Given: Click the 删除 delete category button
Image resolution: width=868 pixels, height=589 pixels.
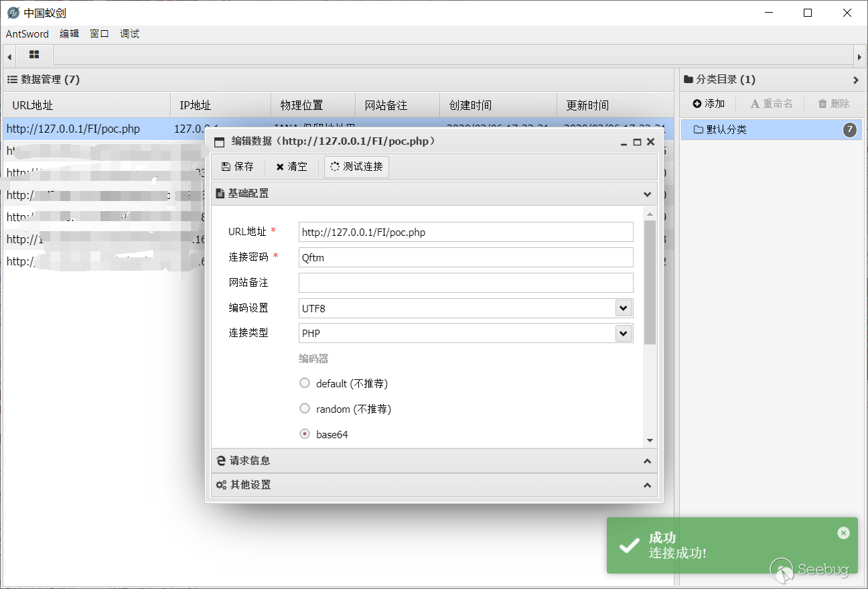Looking at the screenshot, I should point(833,104).
